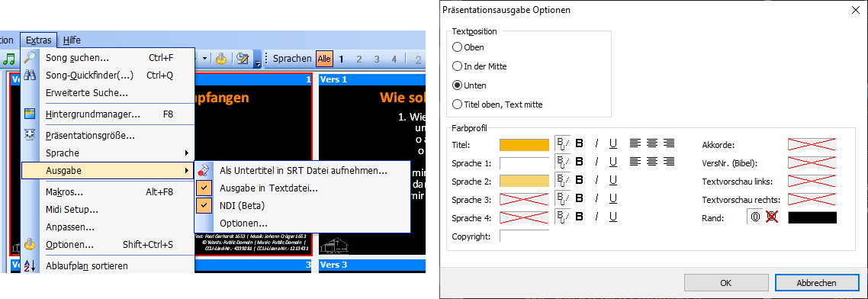Cancel with the Abbrechen button

(816, 282)
